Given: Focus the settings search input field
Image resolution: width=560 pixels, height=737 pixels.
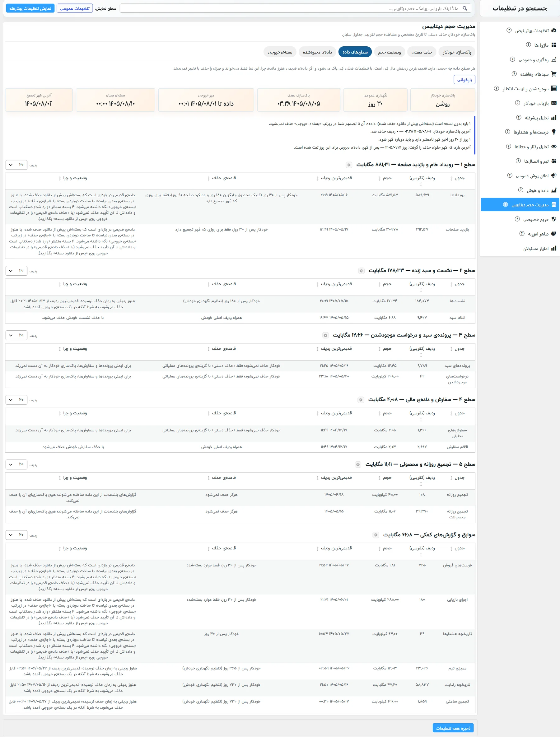Looking at the screenshot, I should (295, 8).
